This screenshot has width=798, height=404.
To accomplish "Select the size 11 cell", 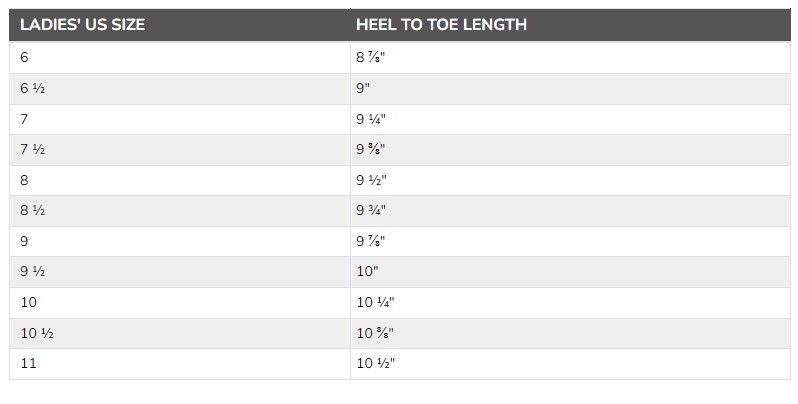I will coord(180,364).
